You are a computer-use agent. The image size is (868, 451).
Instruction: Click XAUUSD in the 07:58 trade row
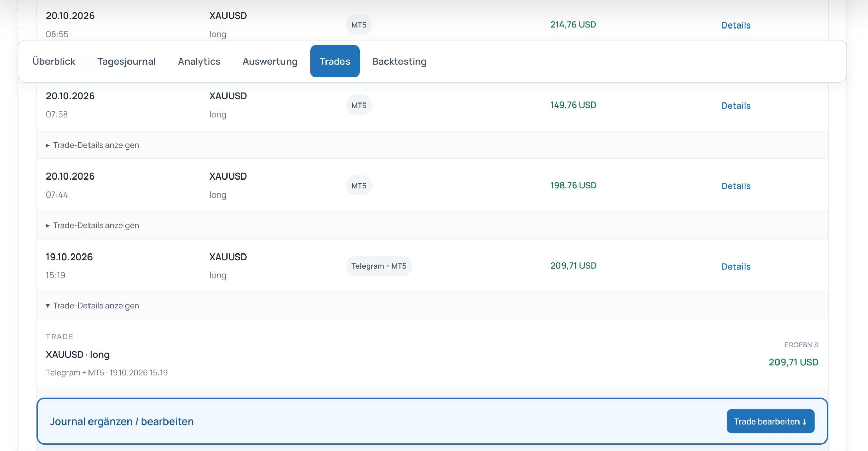click(228, 96)
